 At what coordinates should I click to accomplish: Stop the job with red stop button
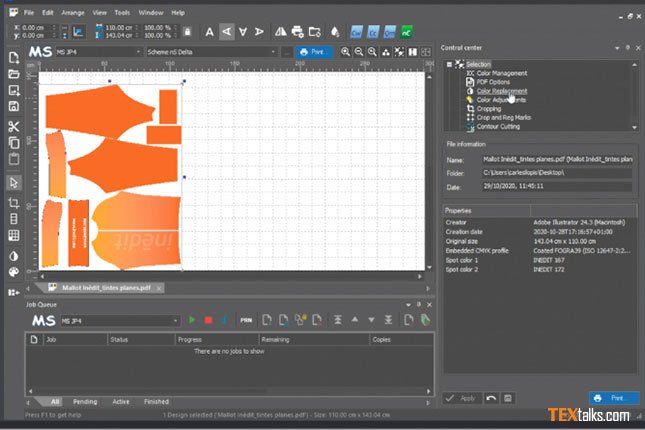pos(208,319)
